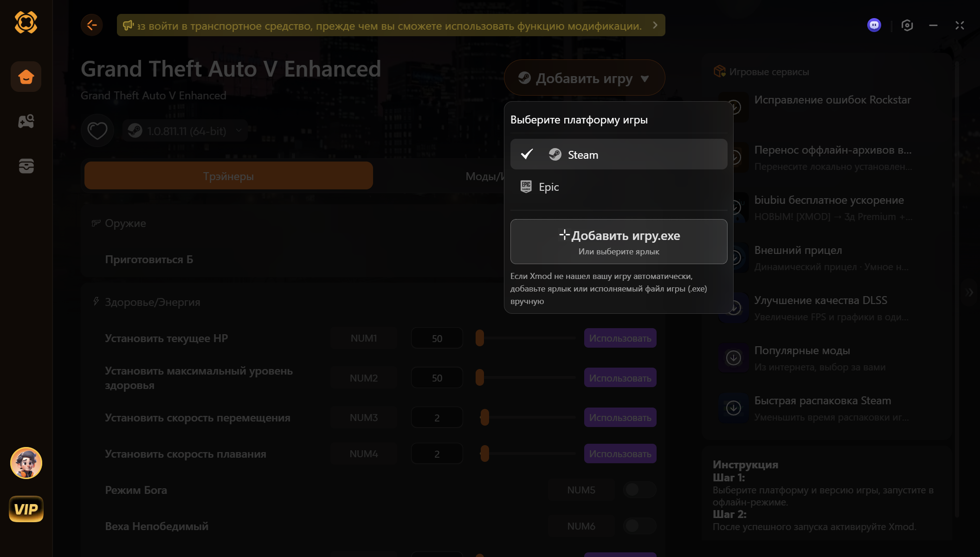Click the back arrow button
The height and width of the screenshot is (557, 980).
92,25
